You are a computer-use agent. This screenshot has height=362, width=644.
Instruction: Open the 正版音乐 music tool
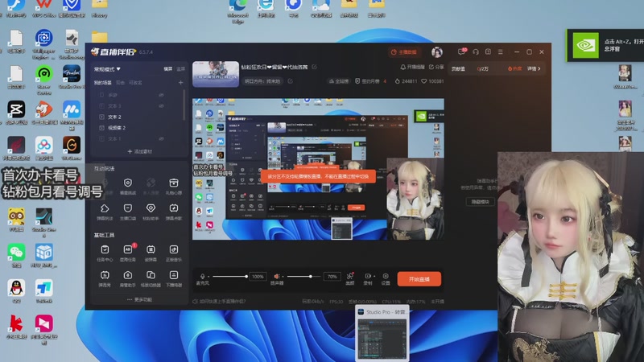[x=174, y=253]
